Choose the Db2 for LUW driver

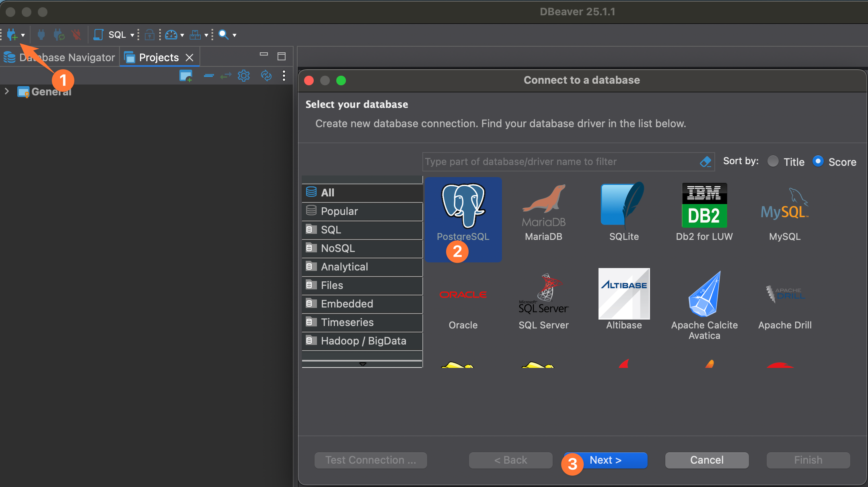point(704,213)
